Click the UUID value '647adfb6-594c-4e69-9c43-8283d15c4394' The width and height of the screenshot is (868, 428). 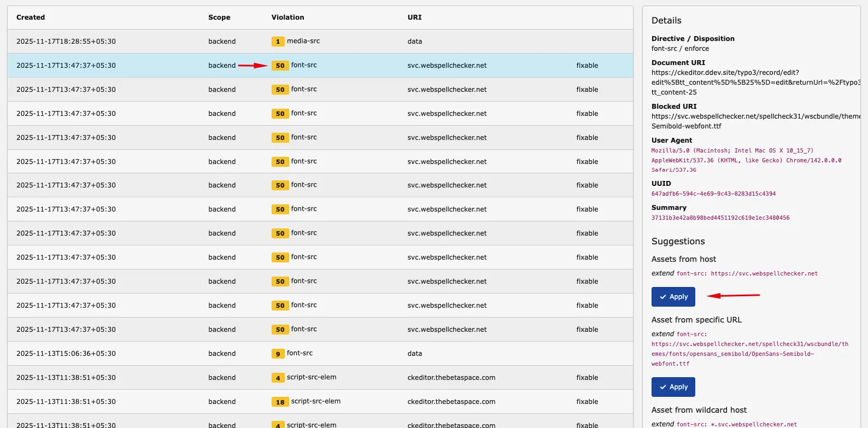(713, 194)
